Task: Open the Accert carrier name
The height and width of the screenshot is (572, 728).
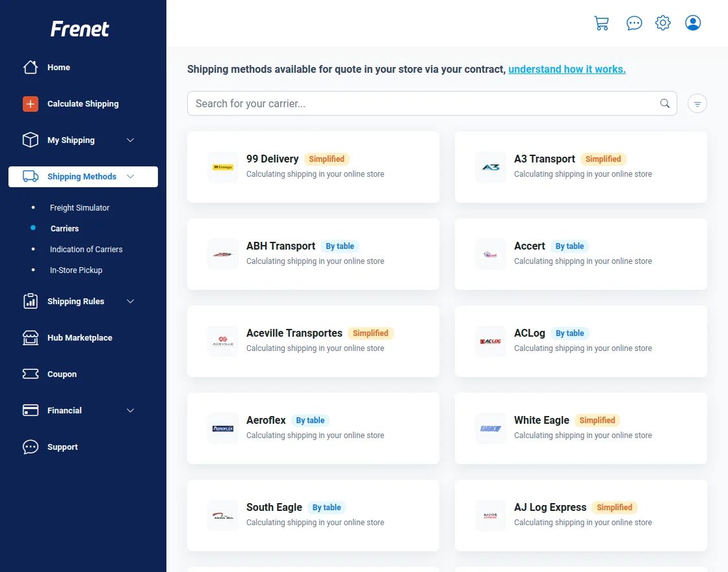Action: (530, 246)
